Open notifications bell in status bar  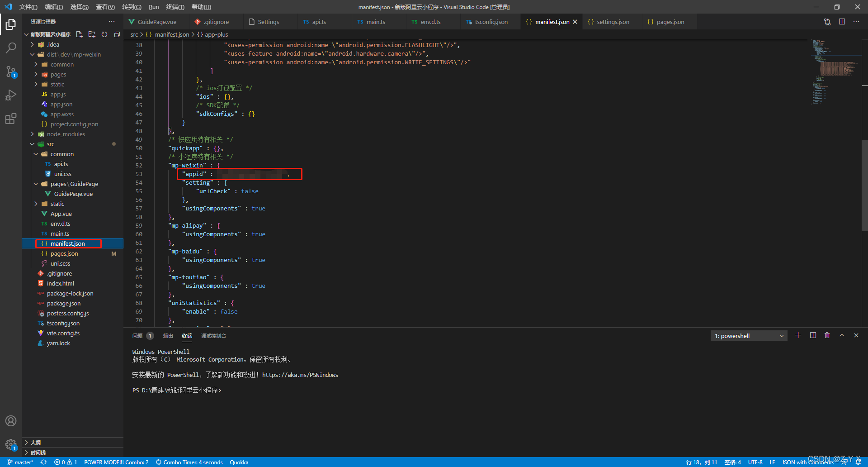(x=859, y=462)
